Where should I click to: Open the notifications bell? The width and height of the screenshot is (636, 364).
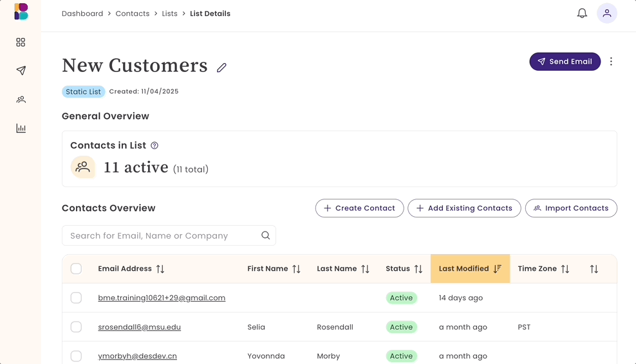pyautogui.click(x=582, y=14)
